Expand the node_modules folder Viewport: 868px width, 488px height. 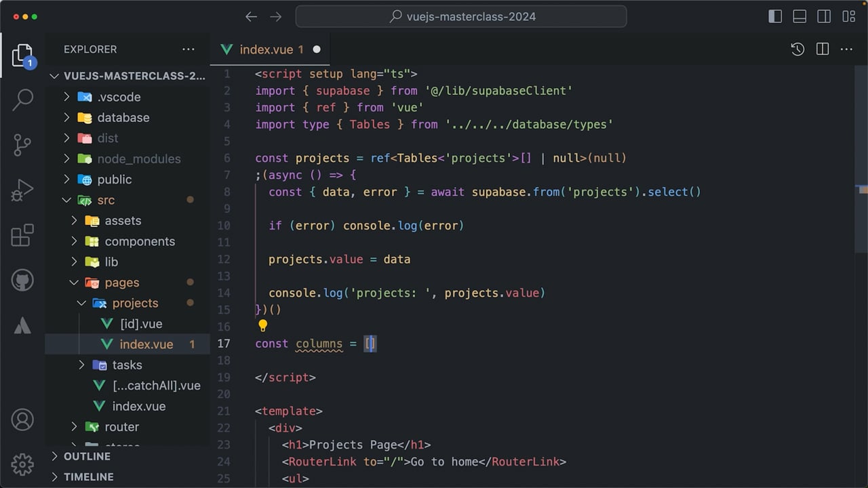click(x=127, y=159)
